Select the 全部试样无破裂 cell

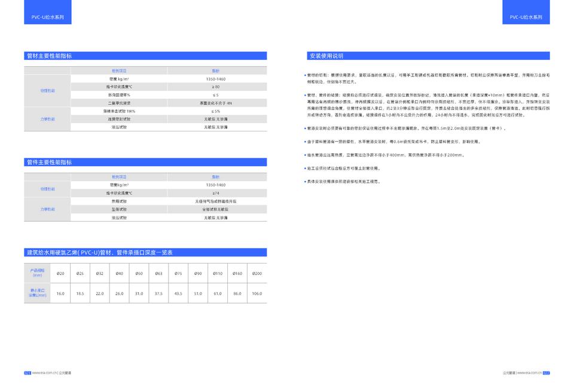coord(216,210)
